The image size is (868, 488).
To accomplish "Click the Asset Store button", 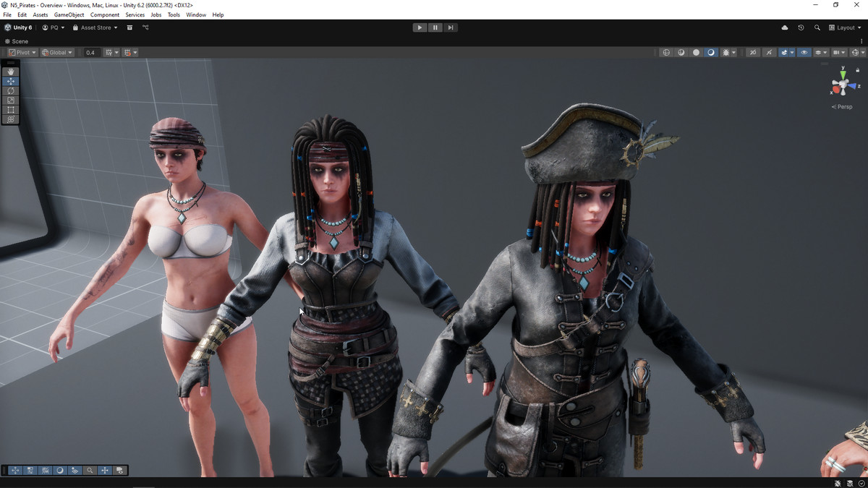I will click(95, 27).
